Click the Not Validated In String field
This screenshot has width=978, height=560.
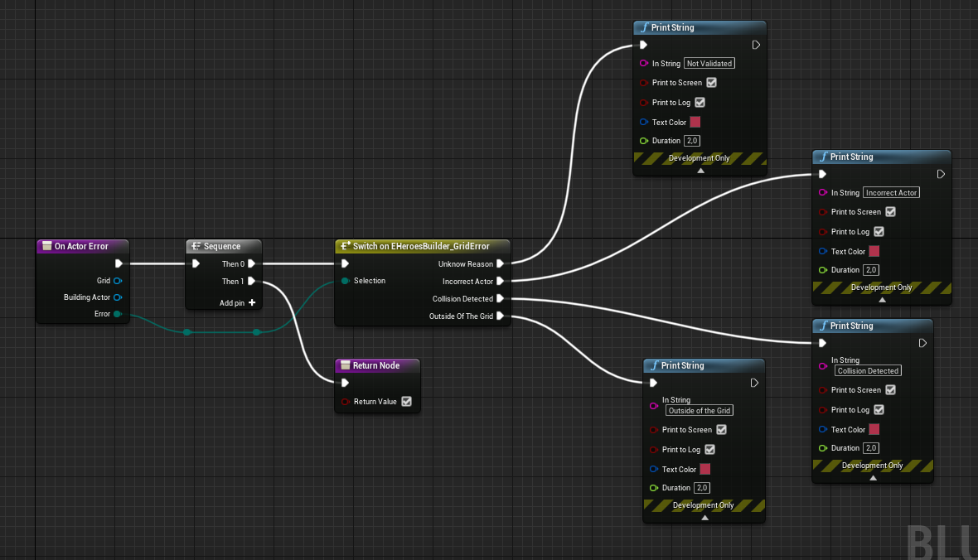709,63
